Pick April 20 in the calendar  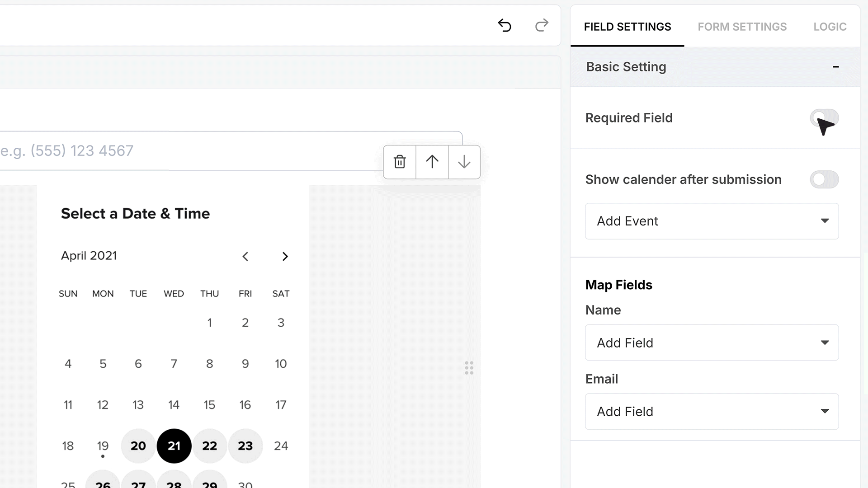[138, 446]
